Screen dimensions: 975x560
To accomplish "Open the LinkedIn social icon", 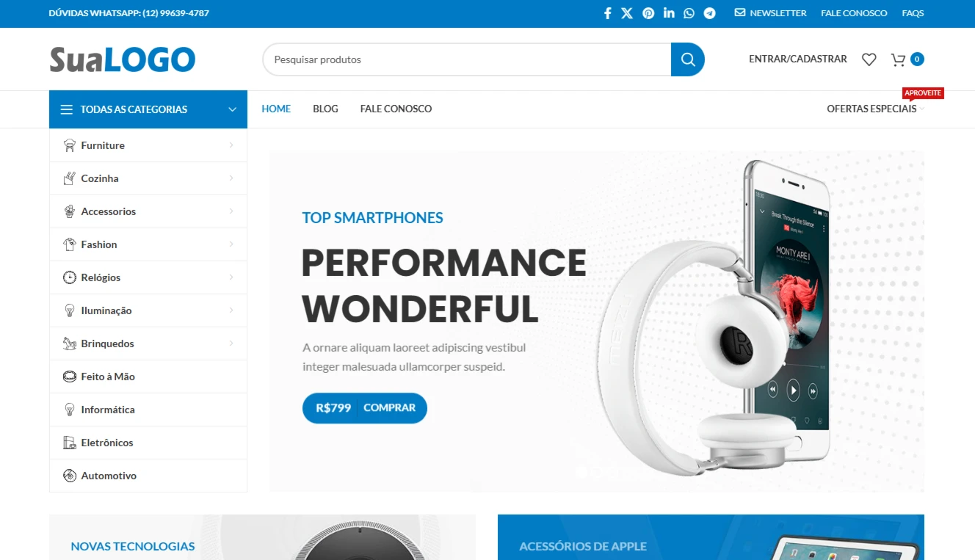I will [669, 13].
